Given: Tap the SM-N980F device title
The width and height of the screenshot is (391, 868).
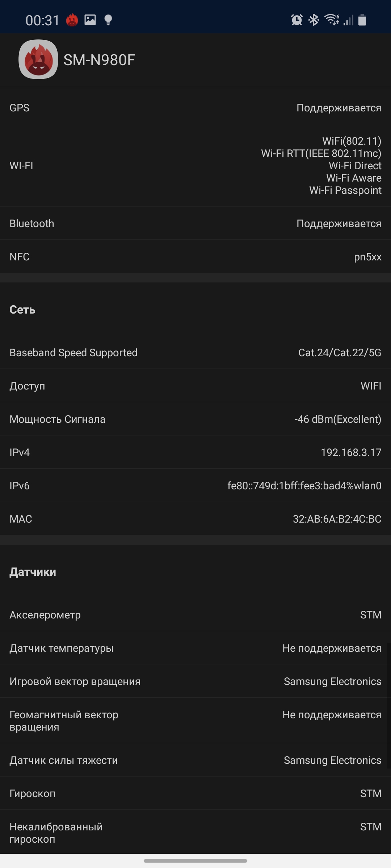Looking at the screenshot, I should pos(99,60).
